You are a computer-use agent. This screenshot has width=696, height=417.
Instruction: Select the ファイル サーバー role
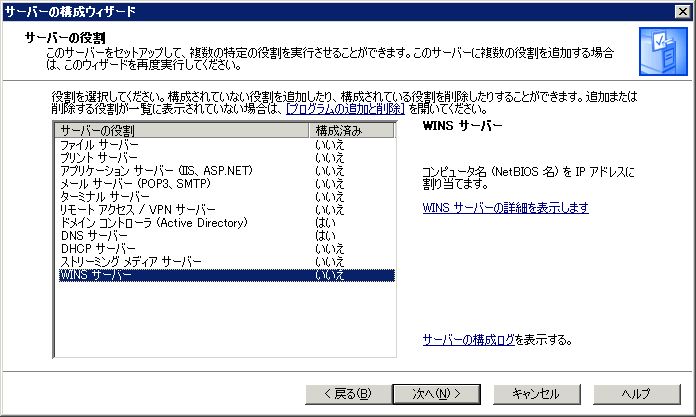227,145
